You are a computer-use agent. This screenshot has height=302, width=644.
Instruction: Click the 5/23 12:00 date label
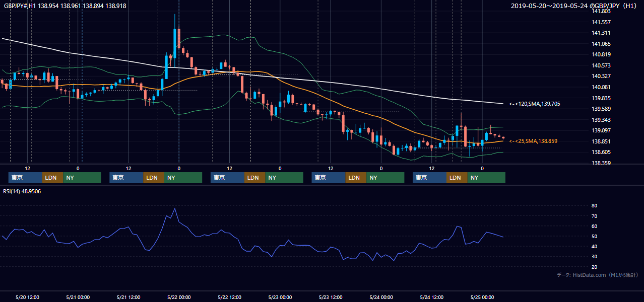tap(331, 297)
